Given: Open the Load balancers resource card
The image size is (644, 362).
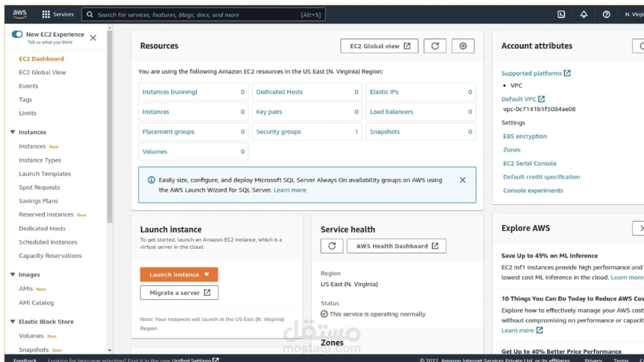Looking at the screenshot, I should tap(421, 112).
